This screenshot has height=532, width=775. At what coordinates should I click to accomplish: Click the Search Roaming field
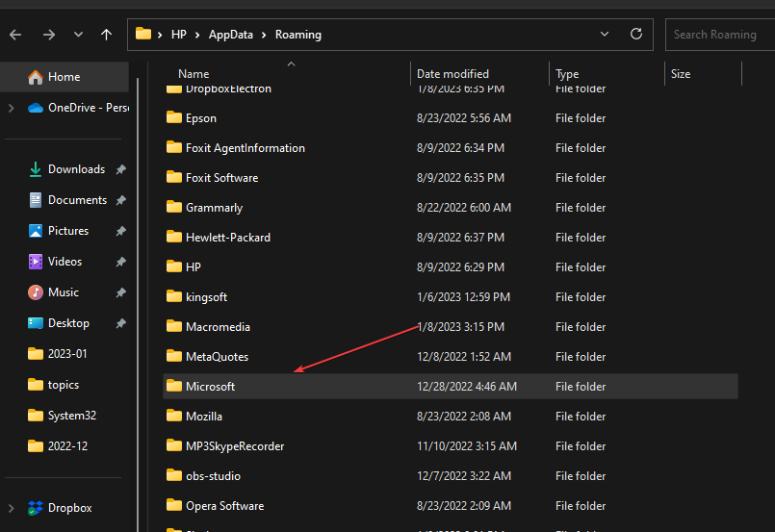coord(720,35)
